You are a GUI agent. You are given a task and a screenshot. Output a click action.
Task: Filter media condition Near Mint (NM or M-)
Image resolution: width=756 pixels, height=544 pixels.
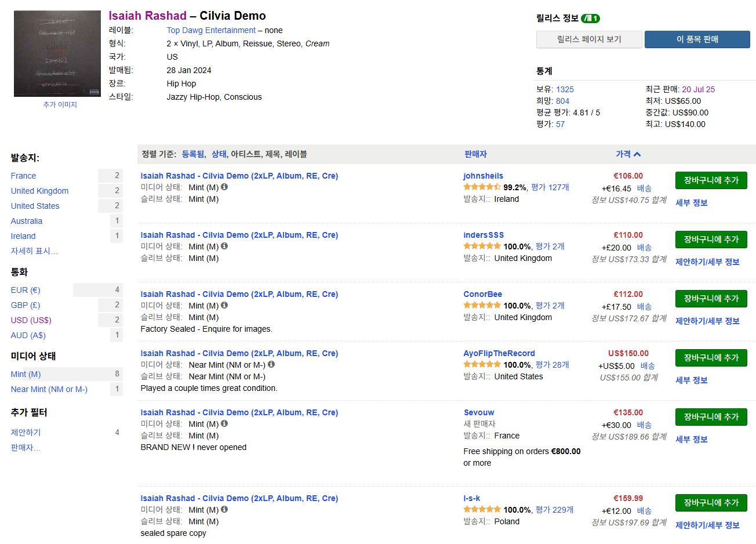pyautogui.click(x=49, y=389)
